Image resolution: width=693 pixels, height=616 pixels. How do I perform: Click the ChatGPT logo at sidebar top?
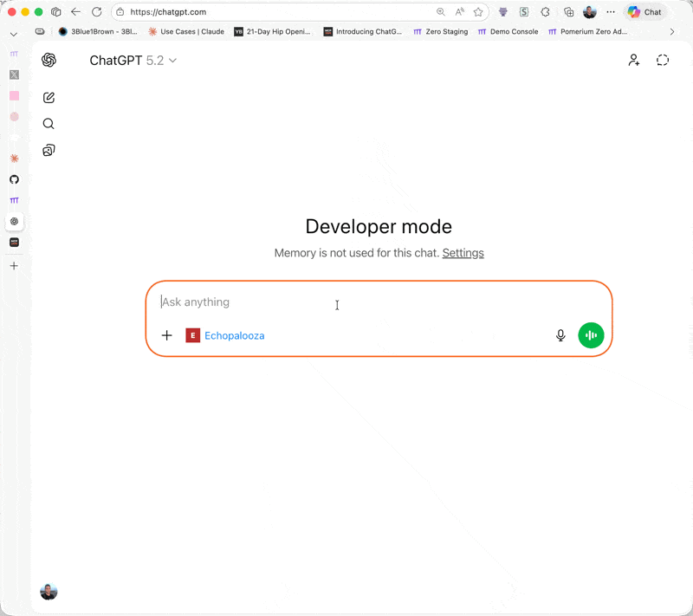[x=49, y=60]
